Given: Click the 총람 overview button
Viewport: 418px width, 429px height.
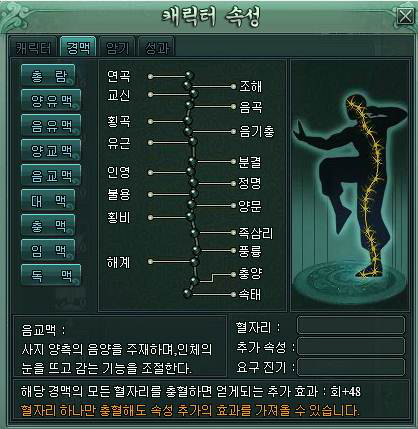Looking at the screenshot, I should [49, 76].
